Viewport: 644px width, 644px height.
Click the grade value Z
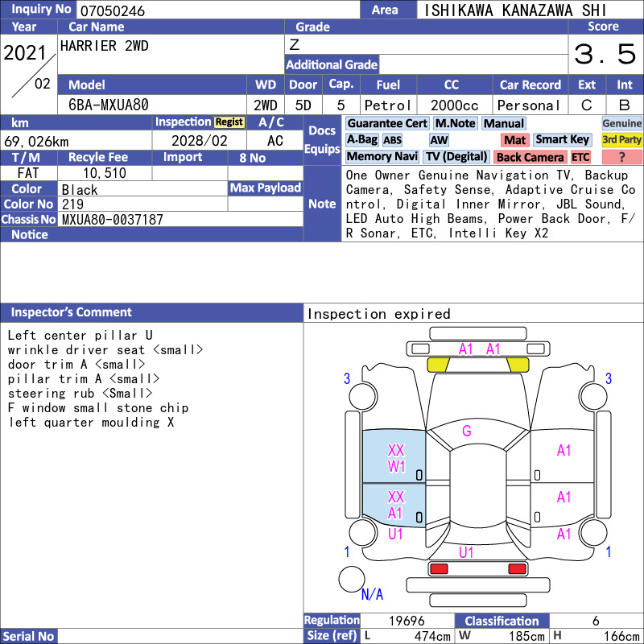295,45
